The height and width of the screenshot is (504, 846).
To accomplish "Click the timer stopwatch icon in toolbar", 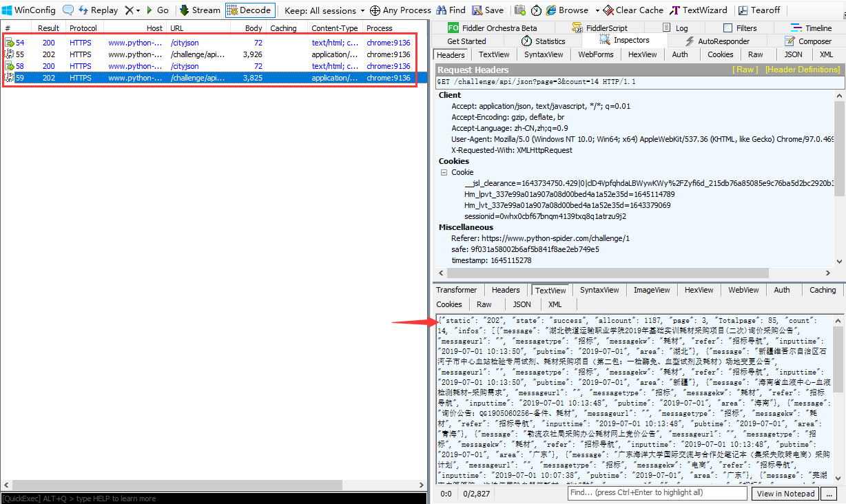I will (536, 10).
